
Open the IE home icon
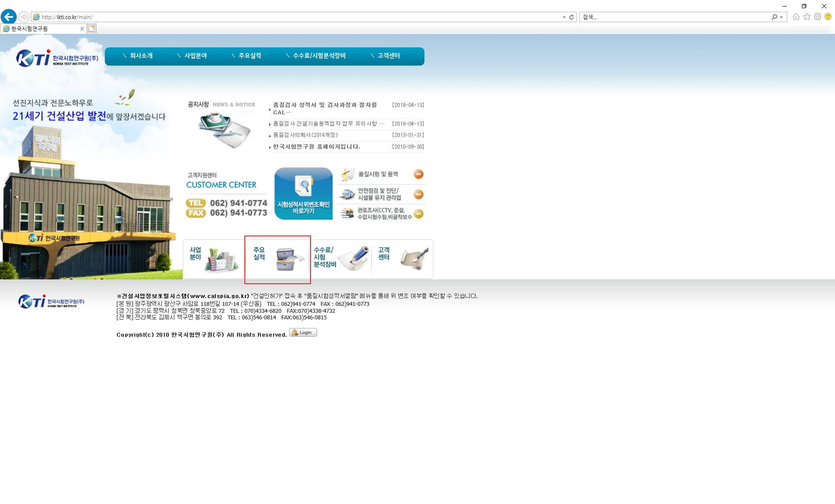[x=796, y=17]
